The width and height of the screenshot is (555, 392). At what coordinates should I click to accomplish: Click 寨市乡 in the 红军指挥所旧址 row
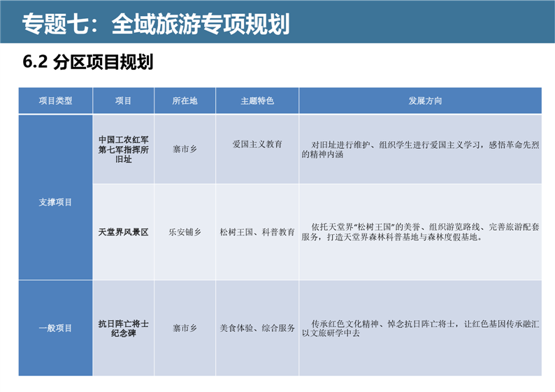point(185,150)
